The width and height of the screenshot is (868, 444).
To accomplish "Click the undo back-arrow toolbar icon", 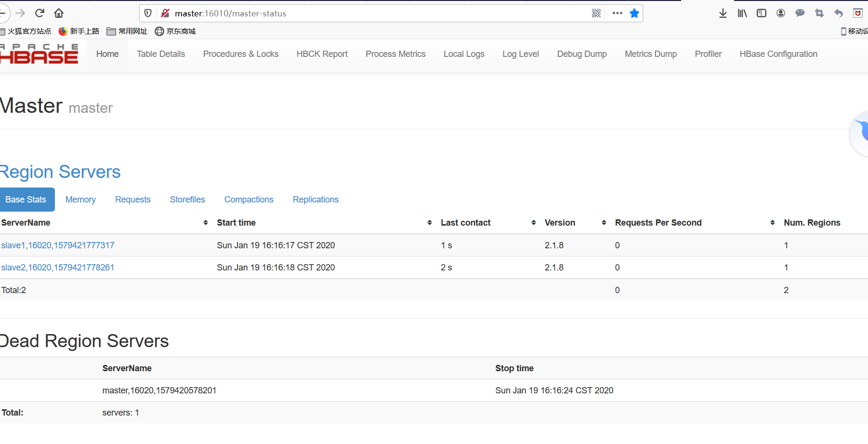I will (x=839, y=13).
